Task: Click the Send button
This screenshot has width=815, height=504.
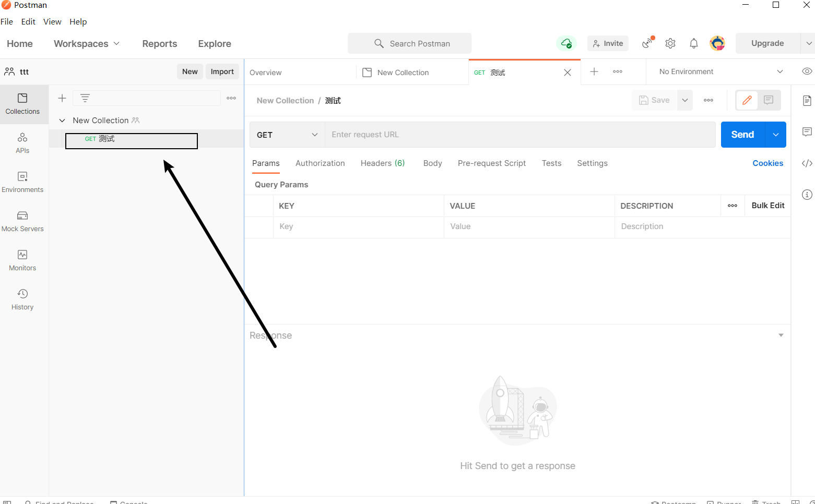Action: 743,135
